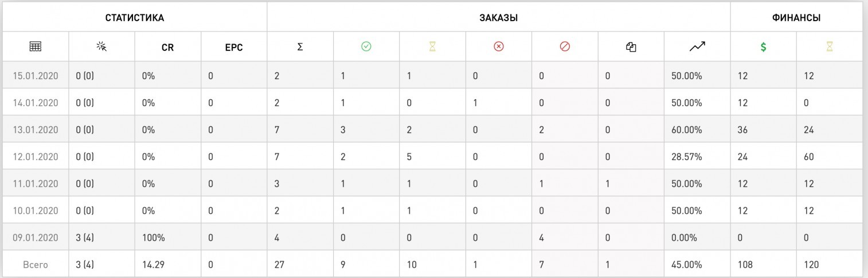Viewport: 868px width, 278px height.
Task: Sort by the CR column header
Action: coord(167,48)
